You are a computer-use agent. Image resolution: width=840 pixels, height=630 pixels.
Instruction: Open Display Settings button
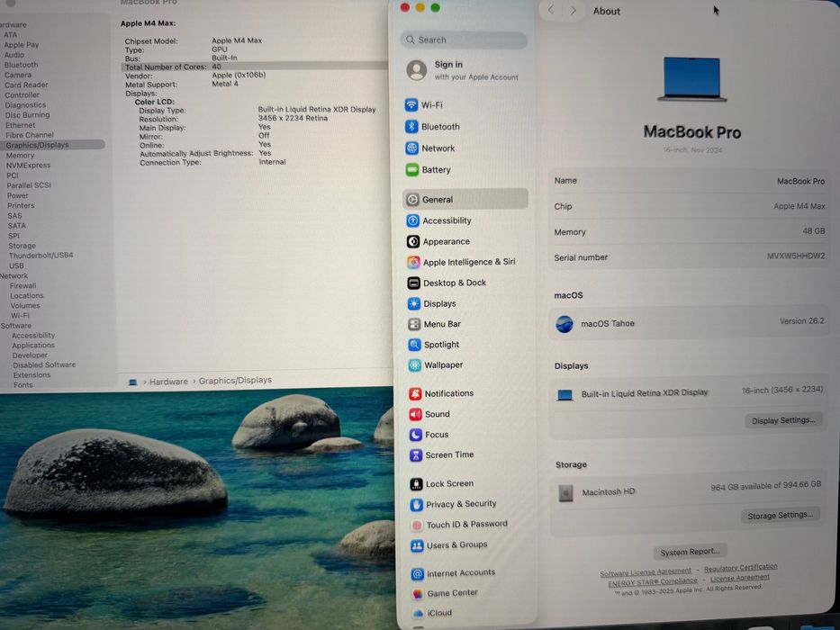(783, 420)
